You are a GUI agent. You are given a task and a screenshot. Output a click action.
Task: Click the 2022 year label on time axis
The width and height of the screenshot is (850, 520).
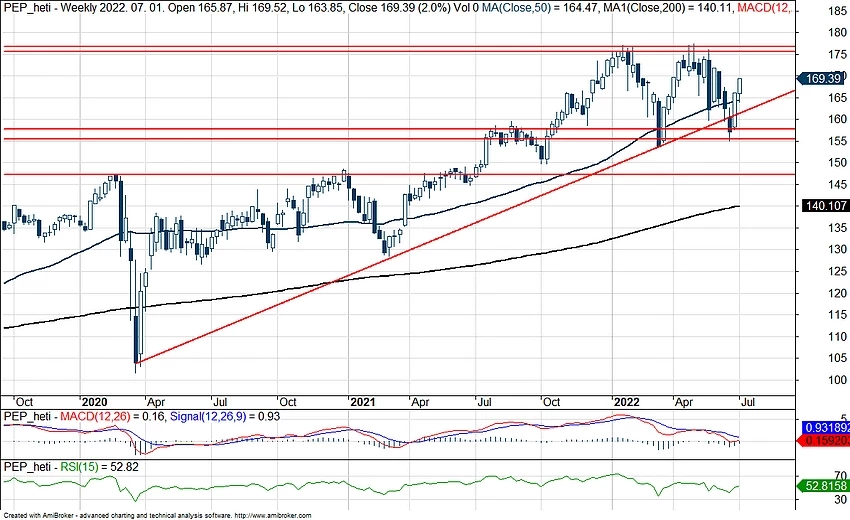[x=626, y=402]
